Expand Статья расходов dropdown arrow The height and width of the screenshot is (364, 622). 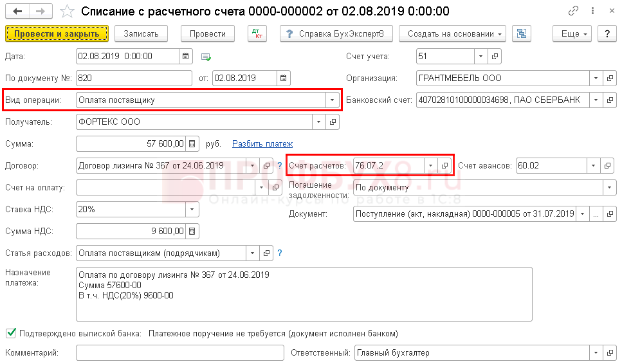tap(252, 253)
